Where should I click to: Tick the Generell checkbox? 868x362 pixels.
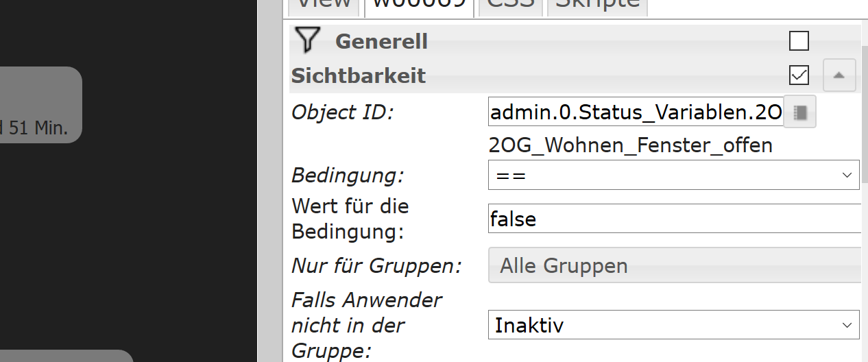click(799, 41)
